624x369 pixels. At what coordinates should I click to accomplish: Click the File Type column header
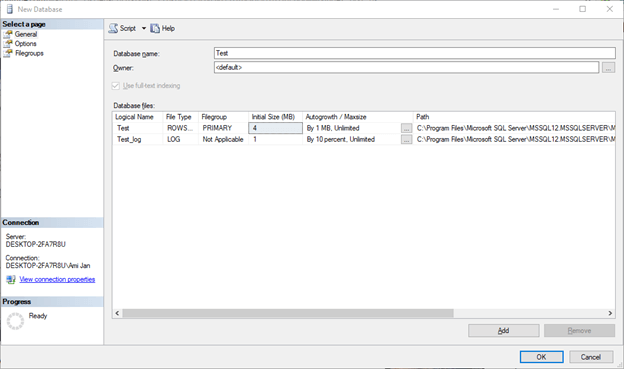coord(180,117)
